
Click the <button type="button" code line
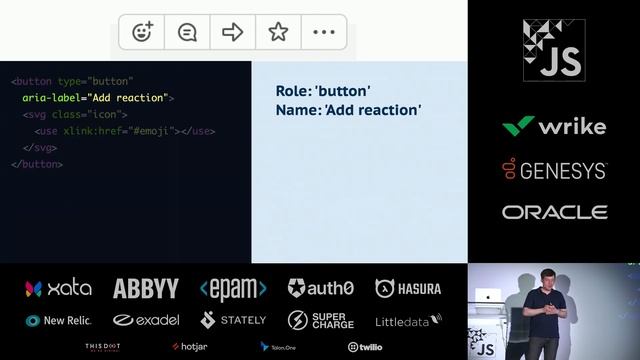(x=72, y=81)
